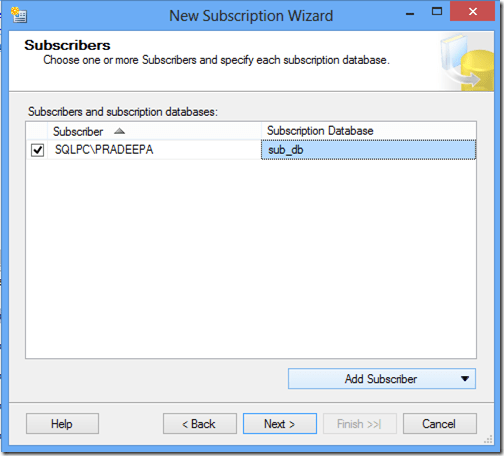This screenshot has width=504, height=456.
Task: Maximize the New Subscription Wizard window
Action: coord(437,12)
